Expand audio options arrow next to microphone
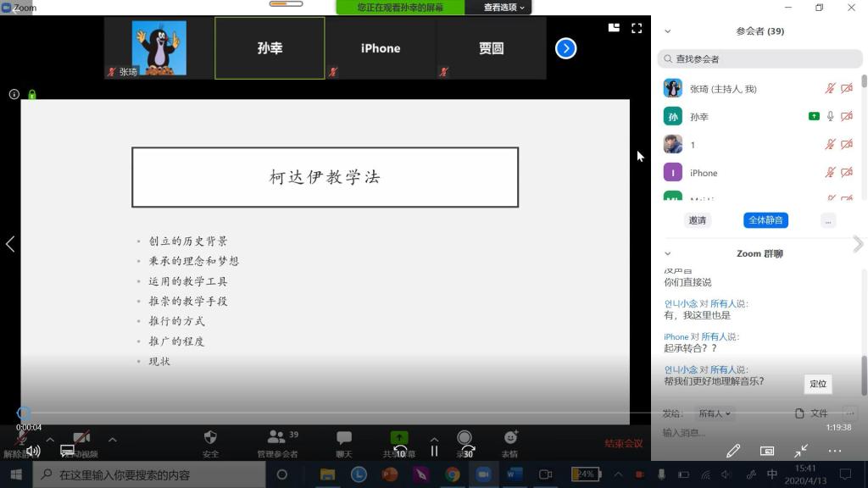This screenshot has width=868, height=488. pos(50,440)
